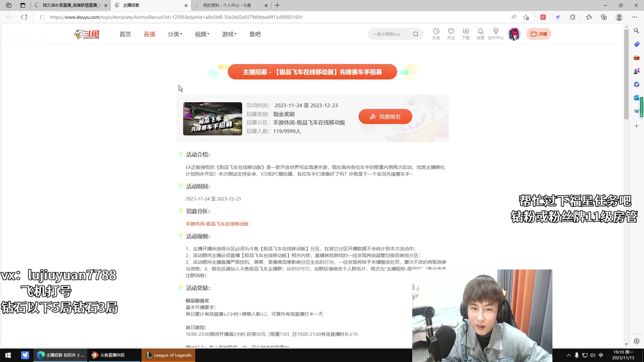The height and width of the screenshot is (362, 644).
Task: Click the 开播 start streaming button
Action: 538,34
